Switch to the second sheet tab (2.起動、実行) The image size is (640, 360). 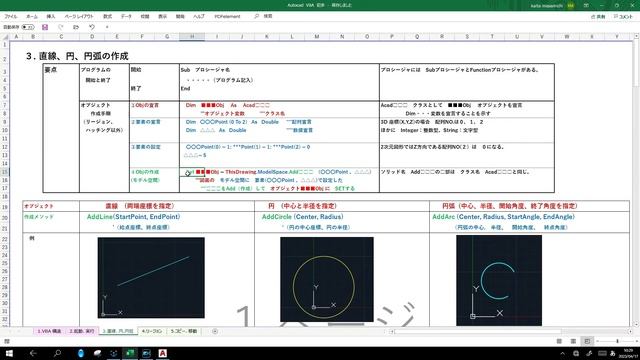(82, 331)
